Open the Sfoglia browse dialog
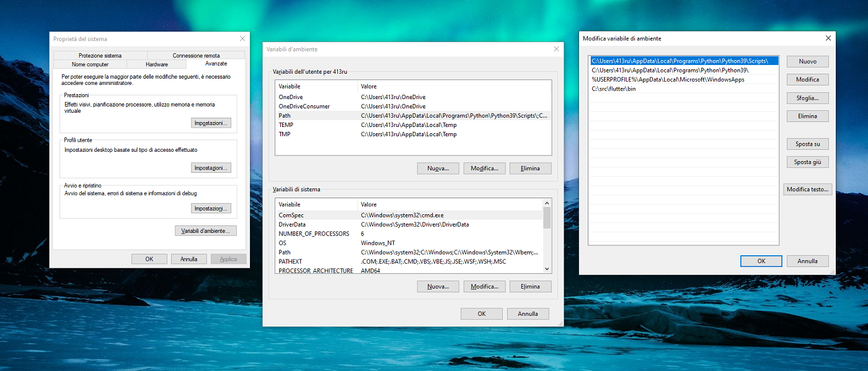868x371 pixels. tap(807, 97)
